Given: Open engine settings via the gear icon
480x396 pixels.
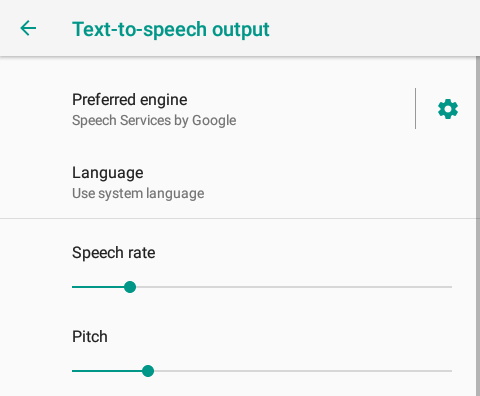Looking at the screenshot, I should (x=448, y=109).
